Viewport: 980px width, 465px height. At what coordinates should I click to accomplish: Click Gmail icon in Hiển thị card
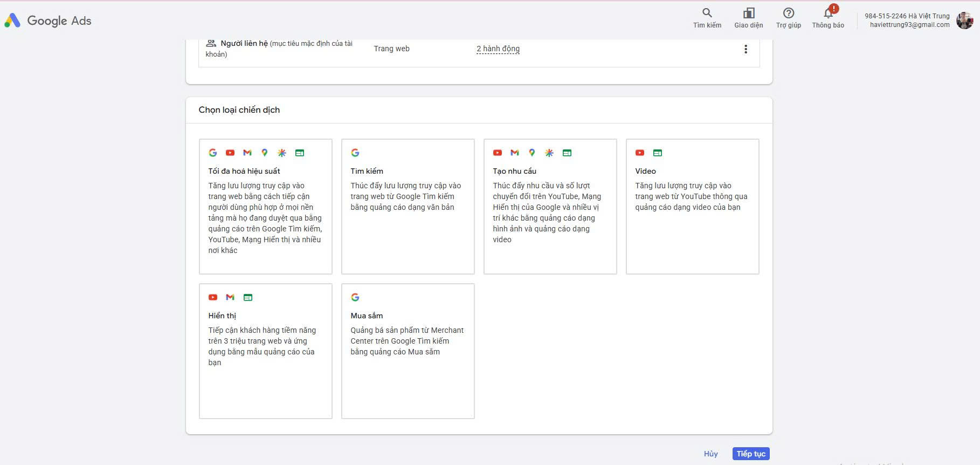click(x=230, y=297)
